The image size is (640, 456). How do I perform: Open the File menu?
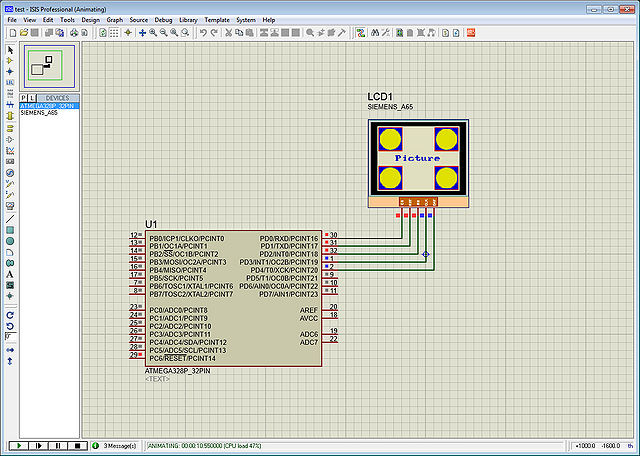(12, 20)
